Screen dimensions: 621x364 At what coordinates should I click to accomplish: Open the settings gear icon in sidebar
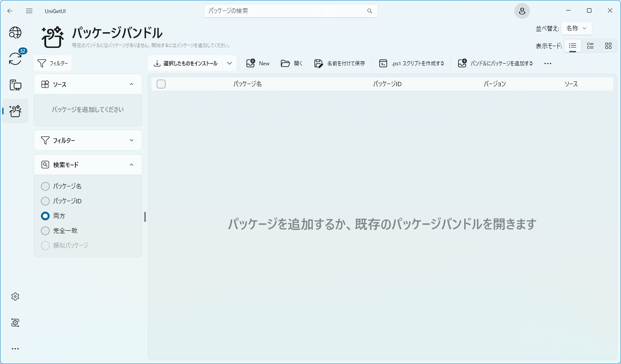[15, 297]
